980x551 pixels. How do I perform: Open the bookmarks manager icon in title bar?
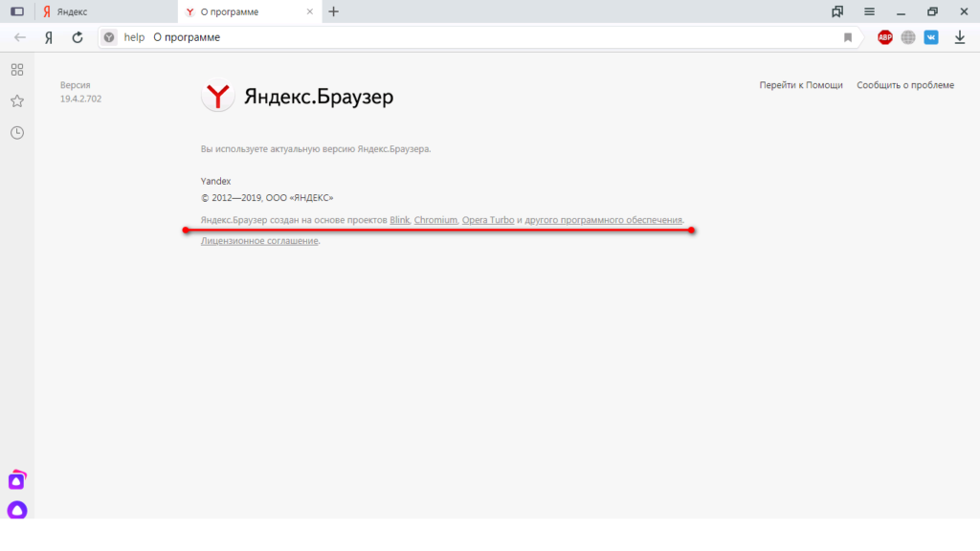(x=837, y=11)
